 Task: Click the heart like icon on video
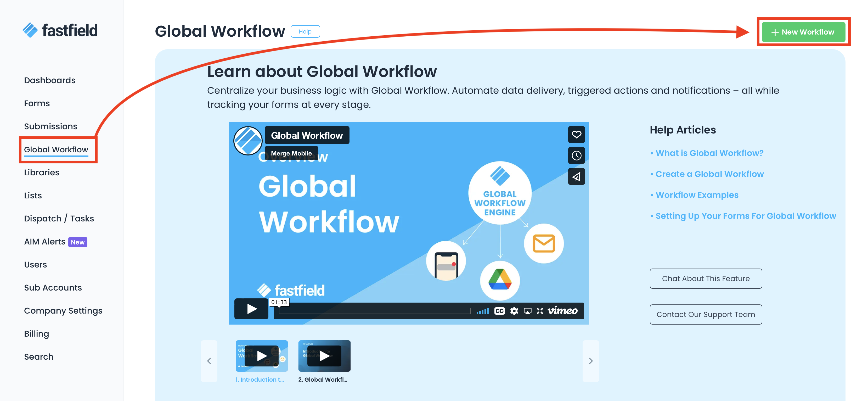coord(576,135)
